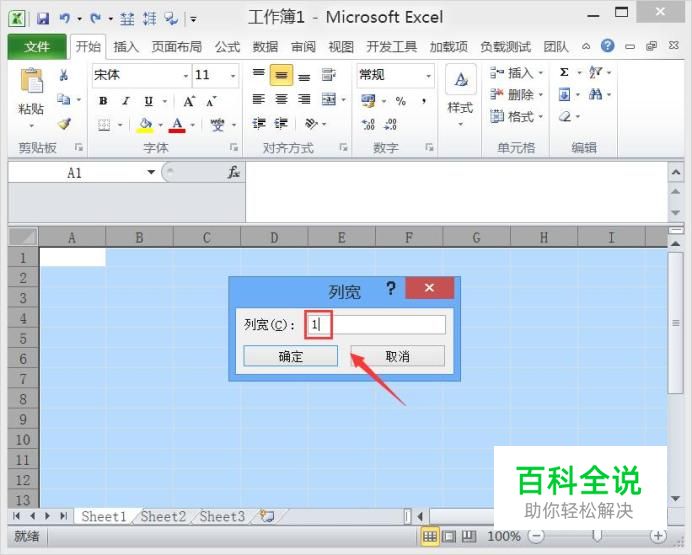
Task: Click Increase Indent icon
Action: (281, 124)
